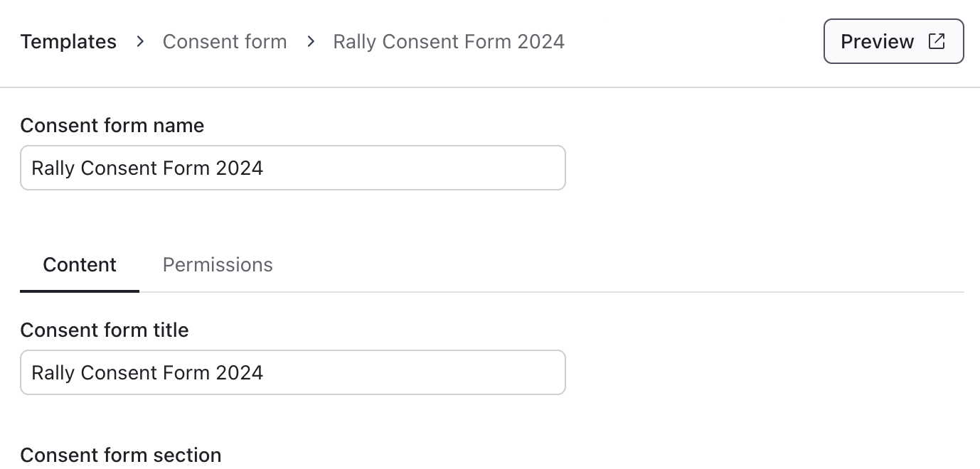The image size is (980, 469).
Task: Go back to Templates breadcrumb
Action: (68, 42)
